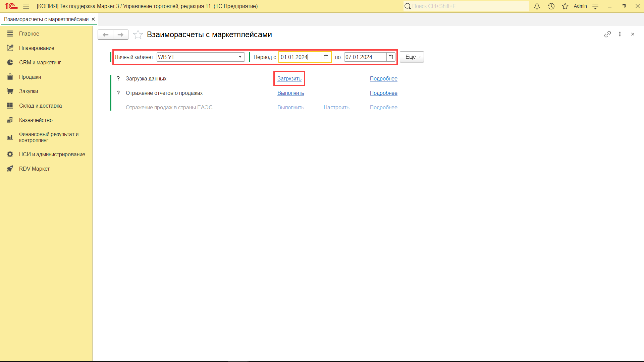The width and height of the screenshot is (644, 362).
Task: Add page to favorites star
Action: coord(138,35)
